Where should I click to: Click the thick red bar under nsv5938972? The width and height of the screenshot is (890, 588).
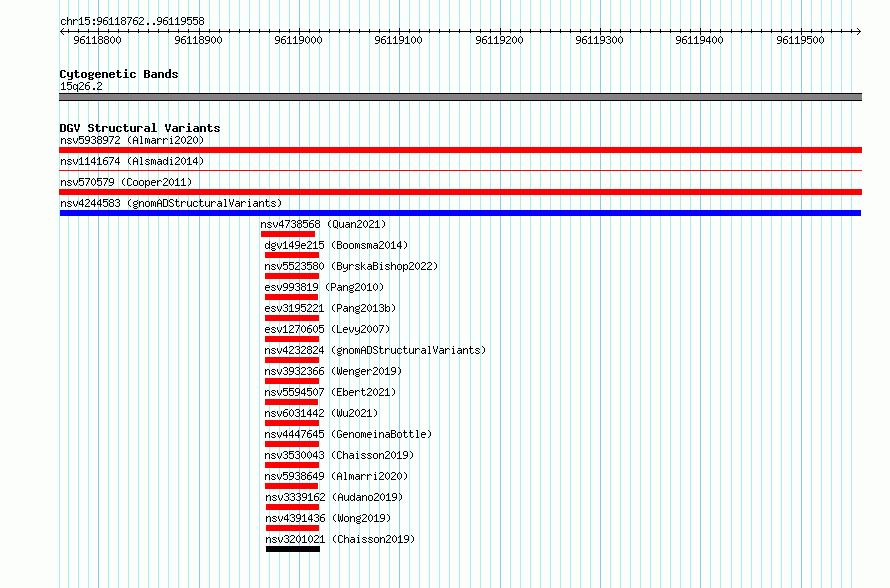click(460, 150)
